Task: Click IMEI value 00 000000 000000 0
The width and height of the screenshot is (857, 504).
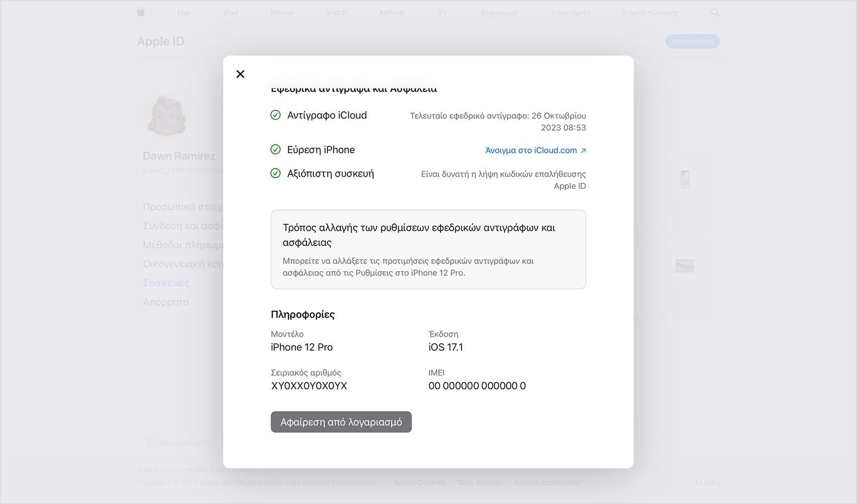Action: [477, 386]
